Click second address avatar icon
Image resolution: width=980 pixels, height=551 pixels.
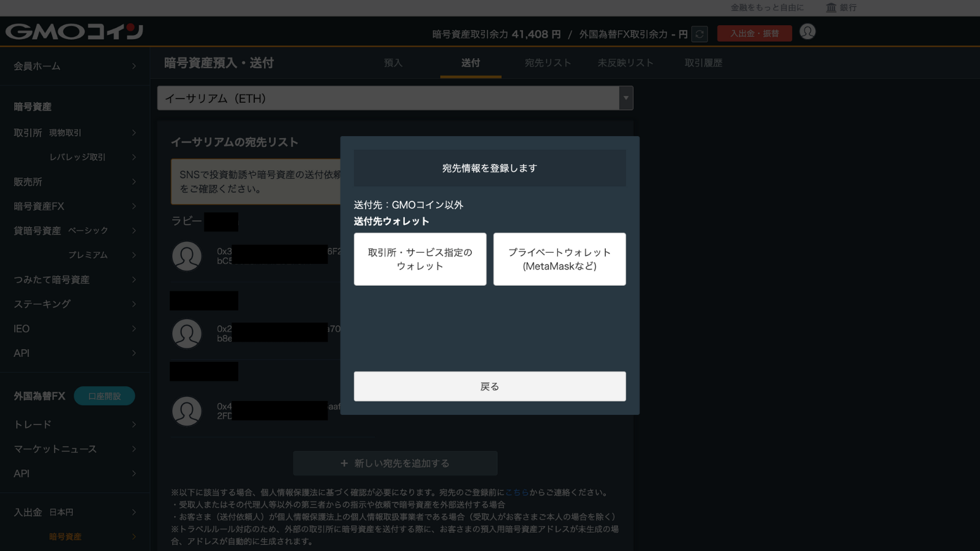tap(187, 334)
